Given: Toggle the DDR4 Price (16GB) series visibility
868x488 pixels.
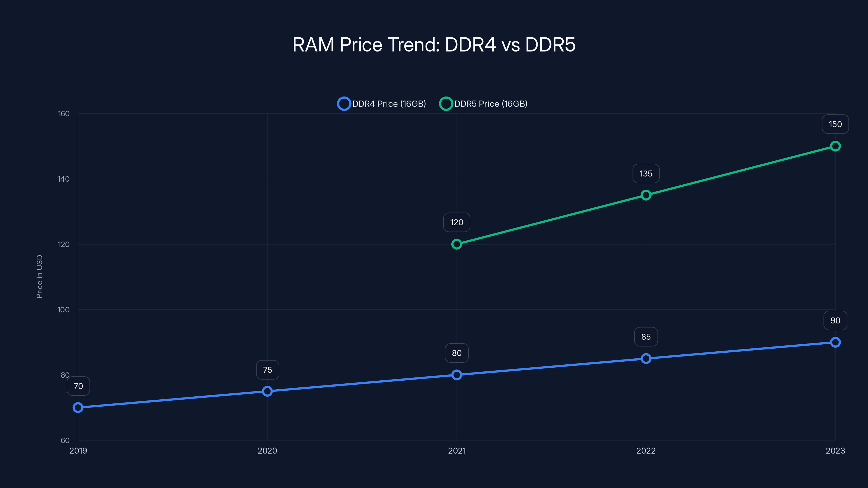Looking at the screenshot, I should coord(390,104).
